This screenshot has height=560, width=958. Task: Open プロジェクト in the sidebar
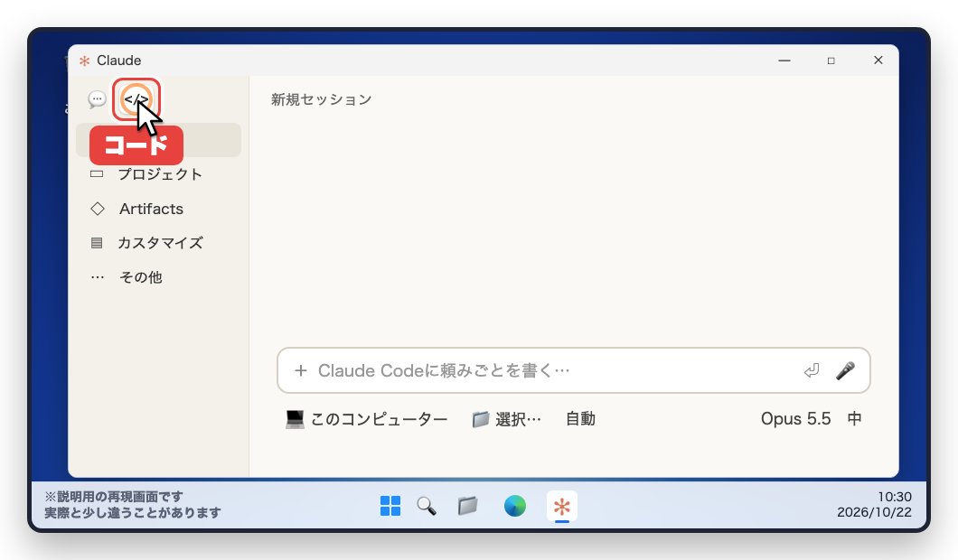tap(159, 174)
